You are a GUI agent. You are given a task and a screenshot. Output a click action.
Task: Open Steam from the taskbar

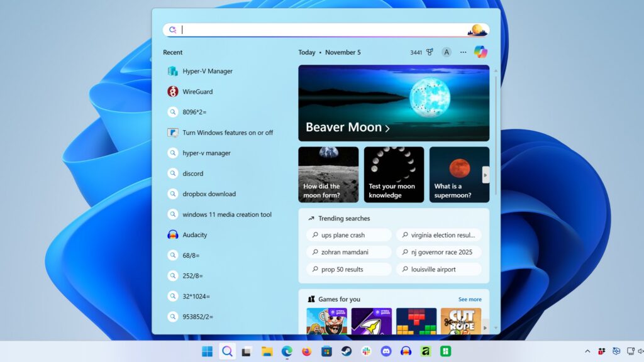point(346,351)
